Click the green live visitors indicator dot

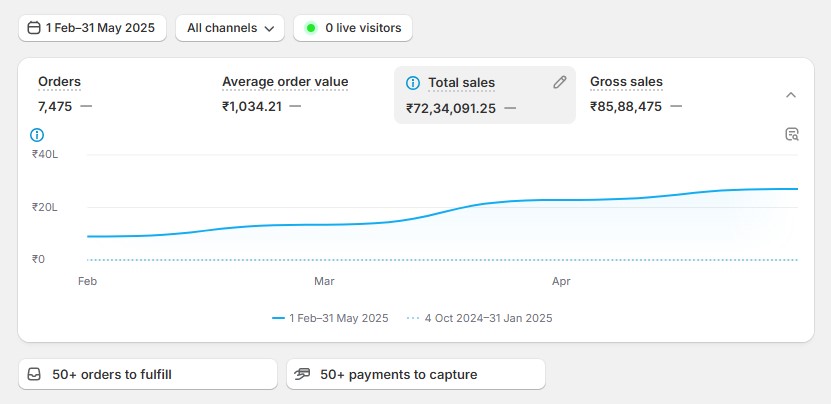311,28
